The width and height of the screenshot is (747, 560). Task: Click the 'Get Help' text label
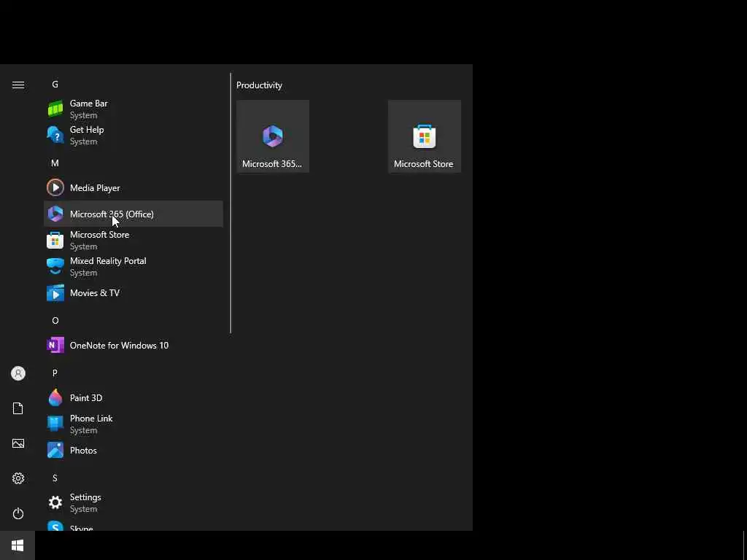coord(87,130)
